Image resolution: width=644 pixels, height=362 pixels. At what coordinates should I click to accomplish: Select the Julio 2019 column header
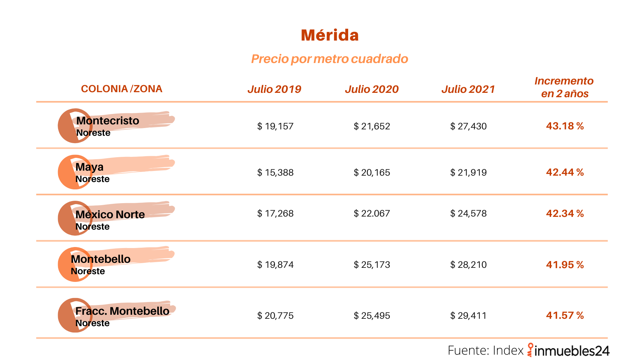pyautogui.click(x=274, y=89)
